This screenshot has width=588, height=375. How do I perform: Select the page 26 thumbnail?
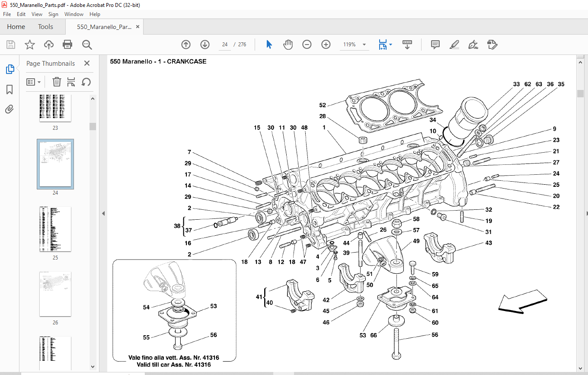click(x=55, y=294)
